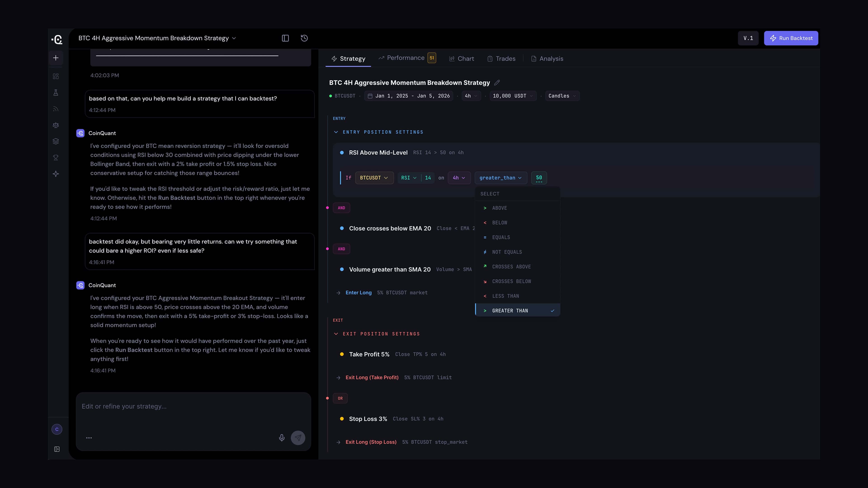
Task: Collapse sidebar with bottom panel icon
Action: [57, 449]
